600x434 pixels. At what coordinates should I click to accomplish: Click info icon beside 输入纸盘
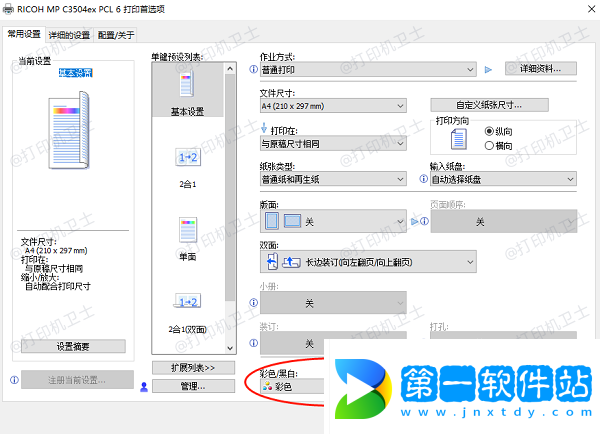tap(423, 179)
